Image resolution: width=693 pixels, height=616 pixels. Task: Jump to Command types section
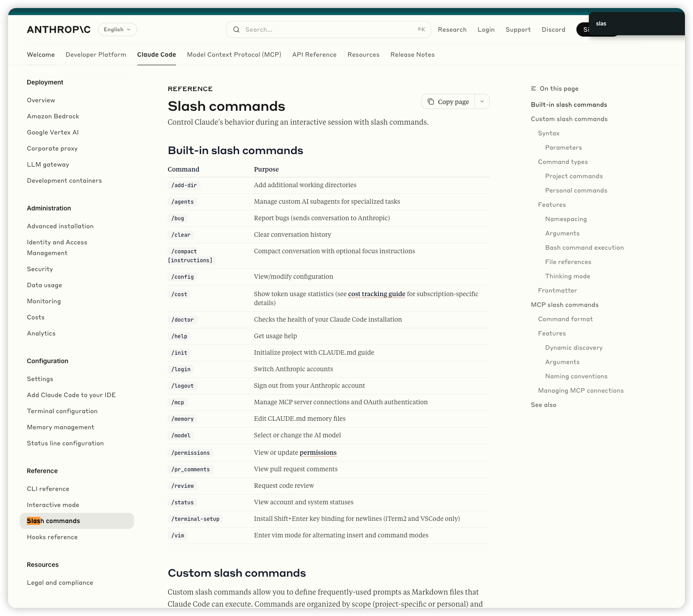(x=563, y=162)
